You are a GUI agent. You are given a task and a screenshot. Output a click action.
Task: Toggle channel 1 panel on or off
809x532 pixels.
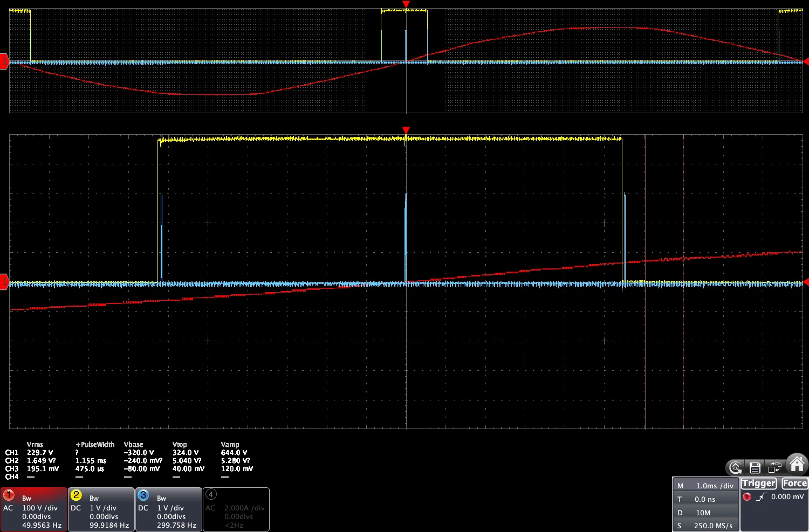[33, 509]
